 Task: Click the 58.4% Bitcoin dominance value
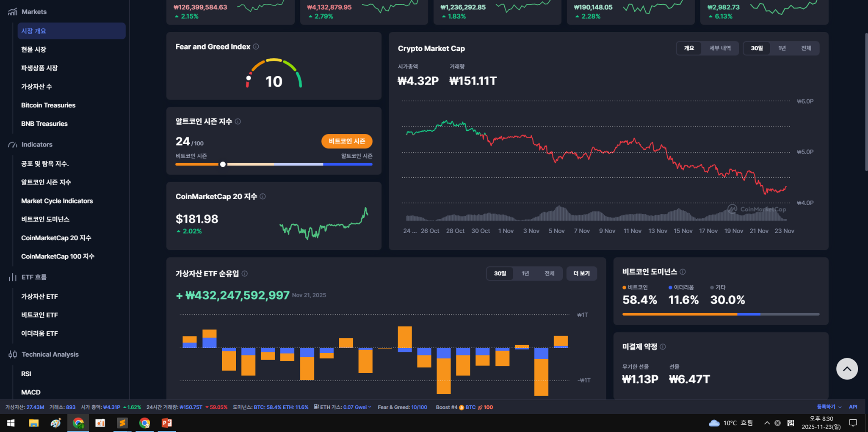pyautogui.click(x=640, y=300)
